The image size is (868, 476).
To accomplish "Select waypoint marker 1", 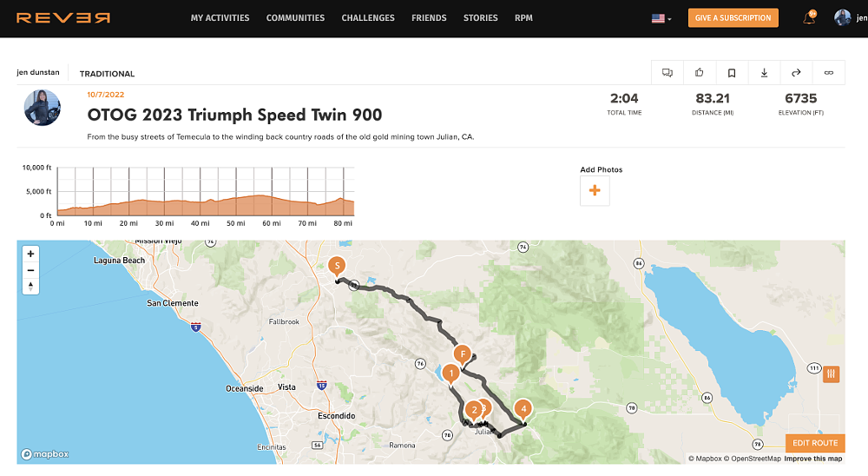I will (451, 374).
